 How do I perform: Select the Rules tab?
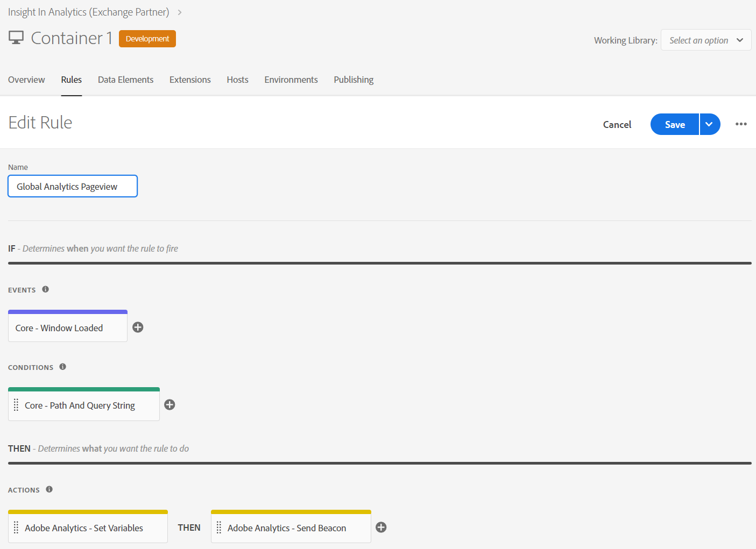(x=72, y=80)
